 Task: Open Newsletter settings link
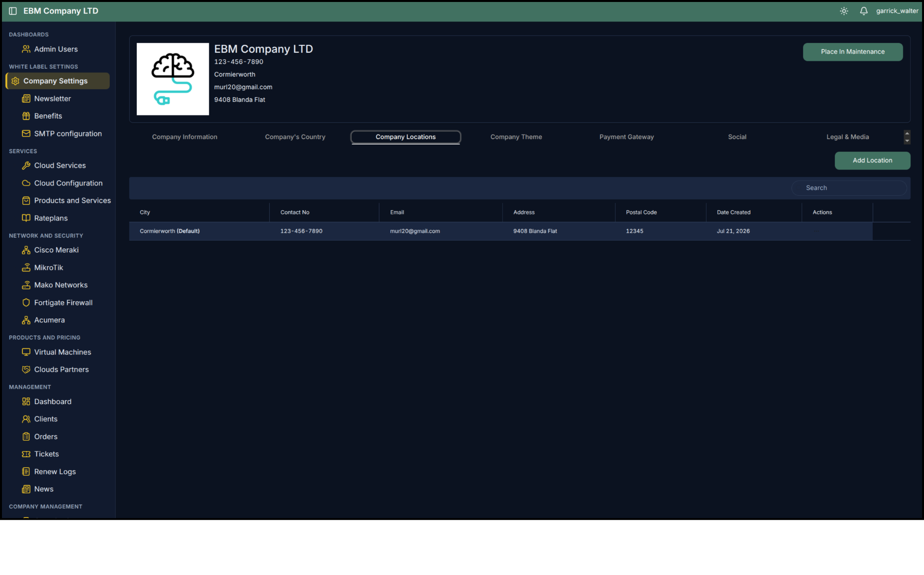click(53, 99)
